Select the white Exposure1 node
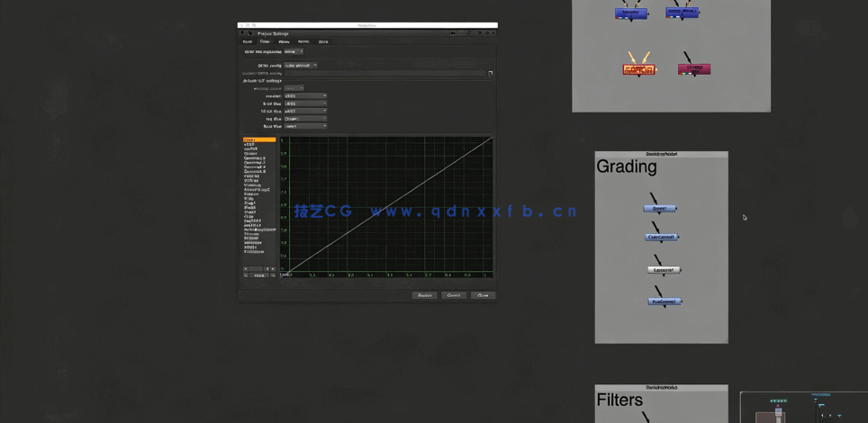Viewport: 868px width, 423px height. (x=664, y=270)
